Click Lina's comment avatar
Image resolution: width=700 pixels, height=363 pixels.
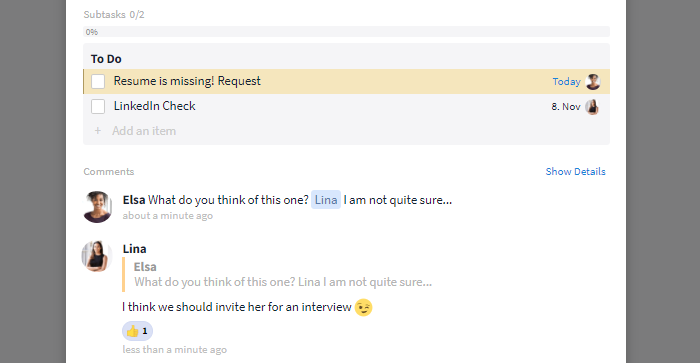pyautogui.click(x=96, y=256)
